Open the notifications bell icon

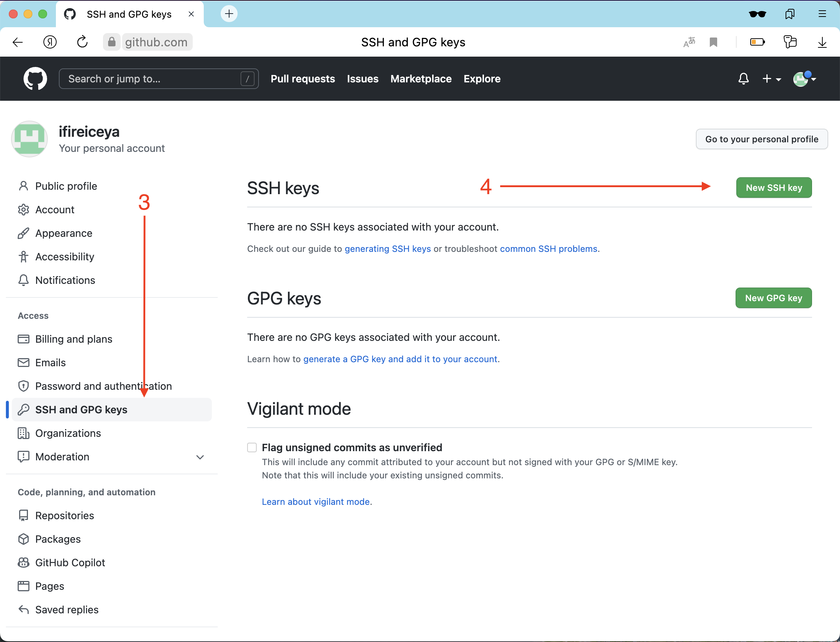[743, 79]
